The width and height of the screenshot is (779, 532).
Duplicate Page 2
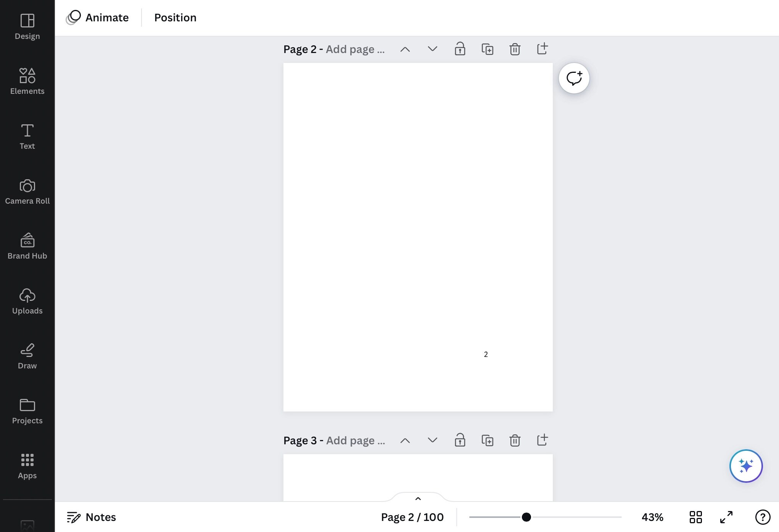pos(488,49)
